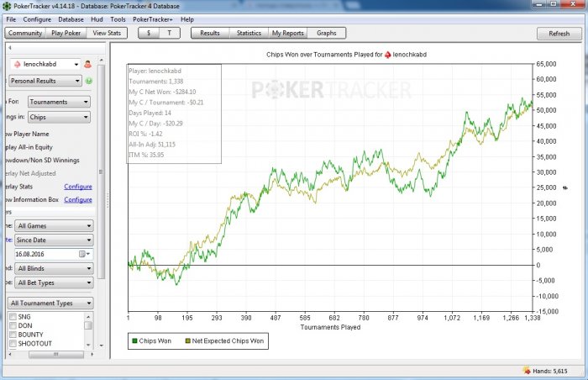Tick the SHOOTOUT checkbox
The height and width of the screenshot is (380, 588).
[x=13, y=345]
